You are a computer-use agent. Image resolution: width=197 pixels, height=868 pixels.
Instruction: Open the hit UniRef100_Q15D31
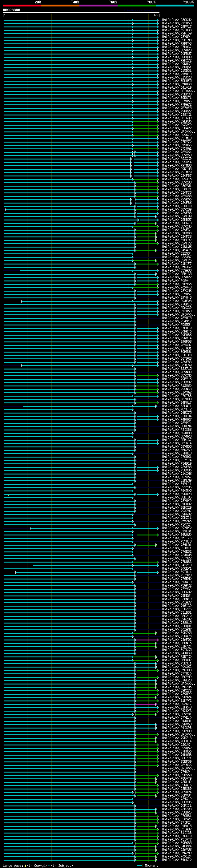176,71
